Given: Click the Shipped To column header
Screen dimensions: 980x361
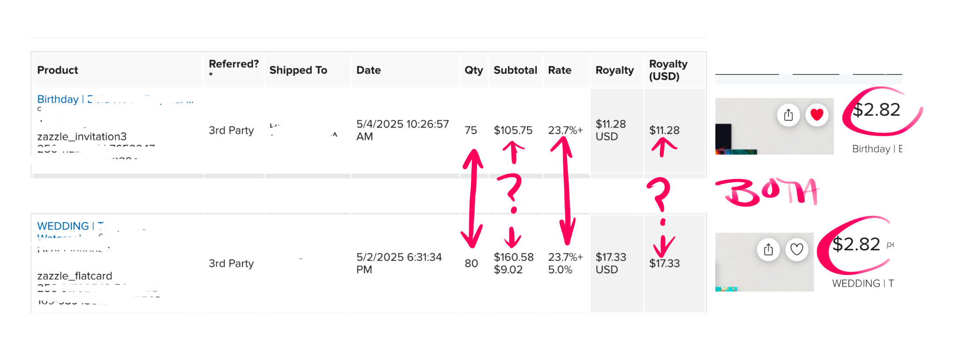Looking at the screenshot, I should click(x=298, y=70).
